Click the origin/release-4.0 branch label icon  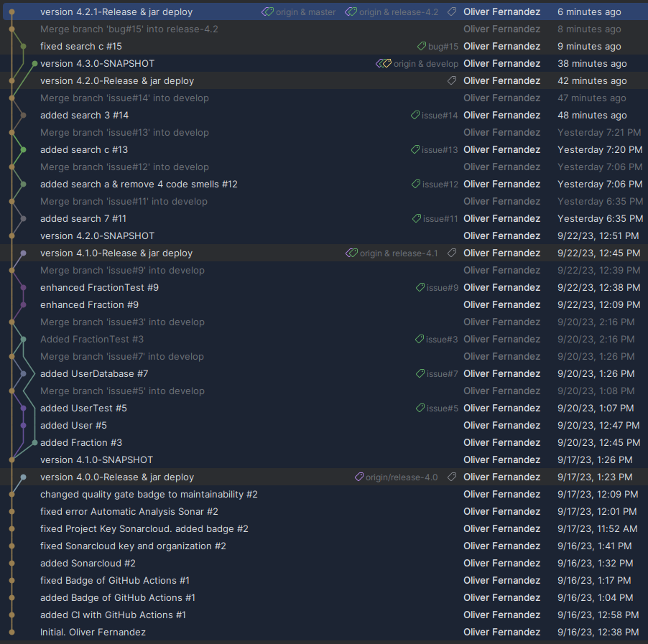coord(358,477)
